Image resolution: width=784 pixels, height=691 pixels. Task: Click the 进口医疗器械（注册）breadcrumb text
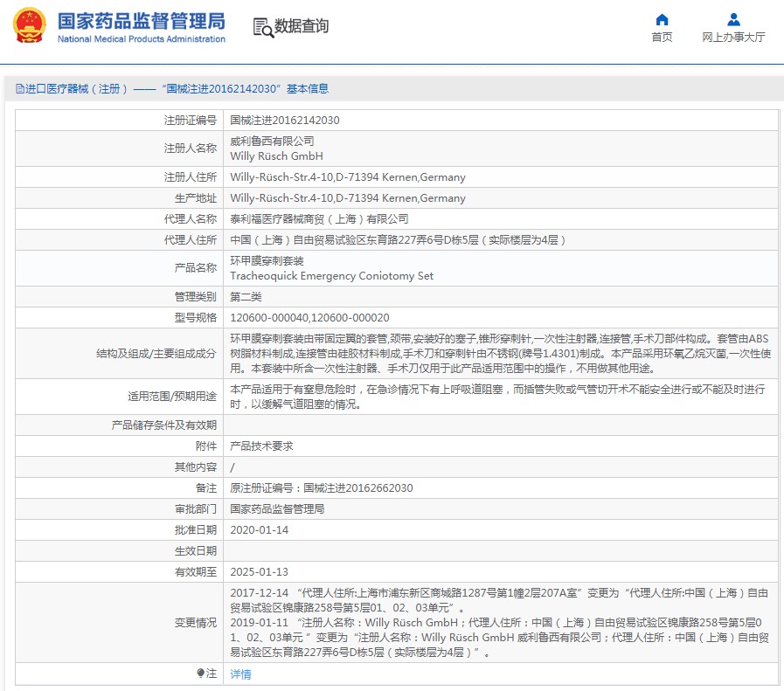coord(77,89)
